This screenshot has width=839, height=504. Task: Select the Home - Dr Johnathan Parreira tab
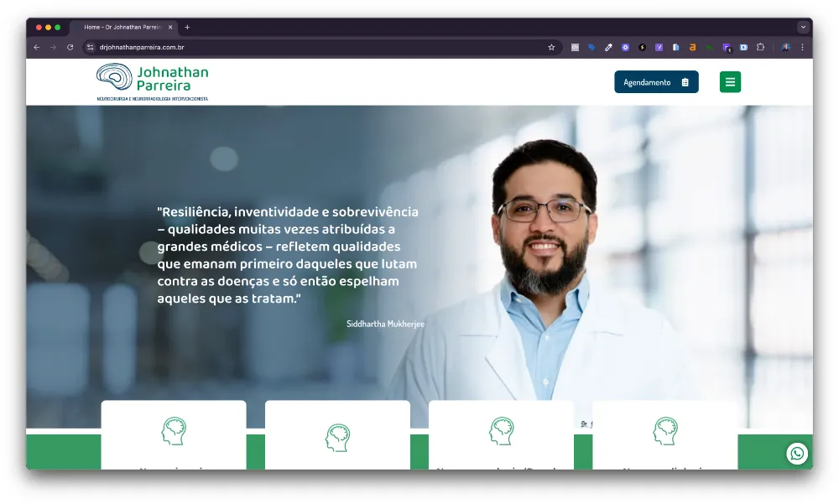tap(122, 27)
